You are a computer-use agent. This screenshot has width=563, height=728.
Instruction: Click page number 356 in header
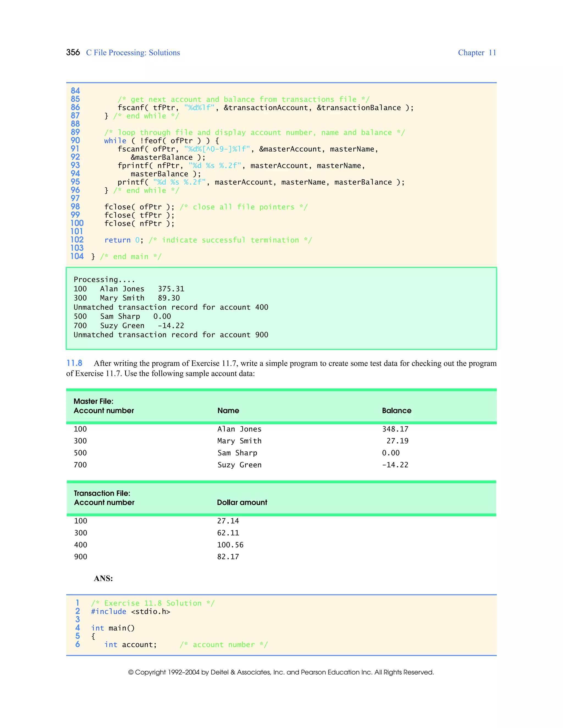(x=73, y=52)
